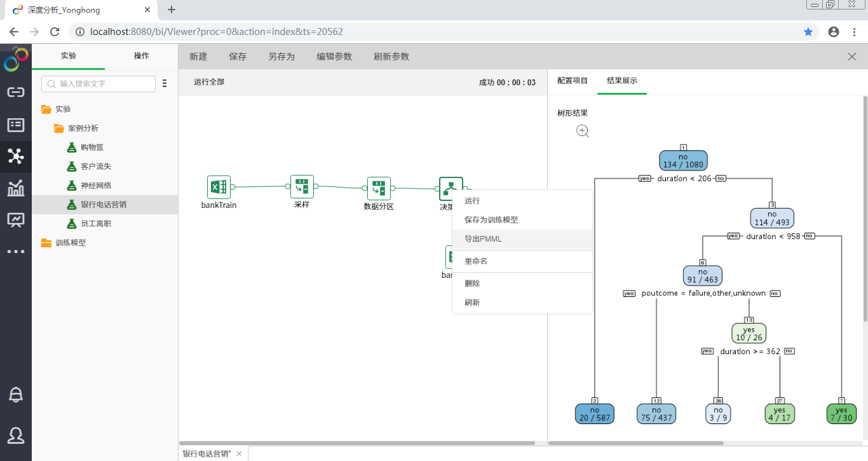Choose 导出PMML from context menu

483,239
